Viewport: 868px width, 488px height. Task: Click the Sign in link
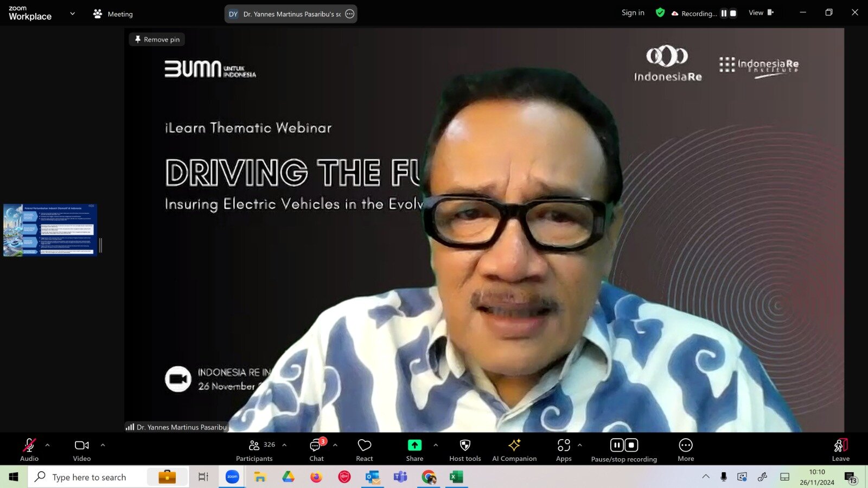pos(633,13)
